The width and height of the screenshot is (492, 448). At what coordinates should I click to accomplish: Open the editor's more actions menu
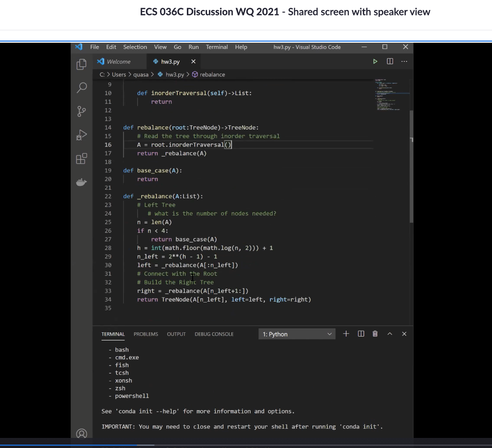(x=404, y=61)
